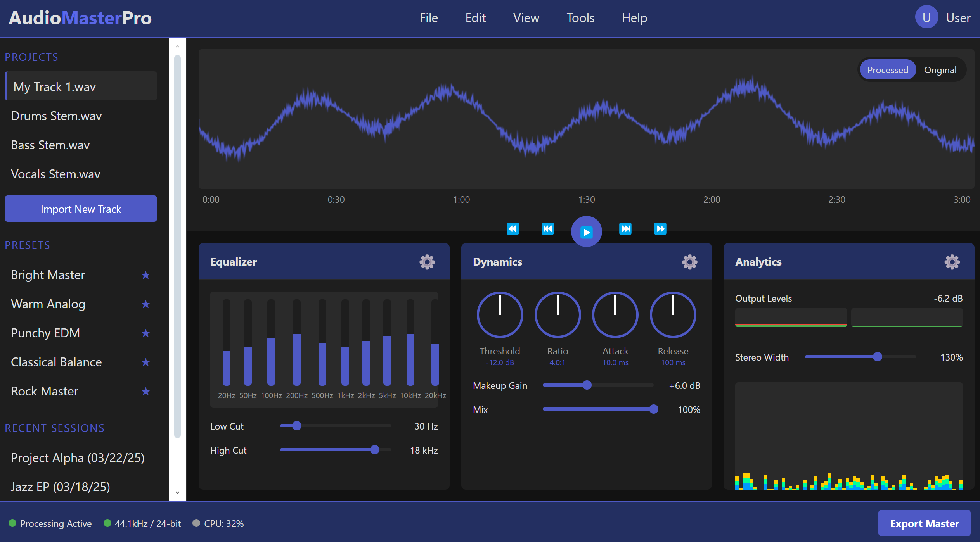Toggle favorite star for Warm Analog

coord(145,304)
